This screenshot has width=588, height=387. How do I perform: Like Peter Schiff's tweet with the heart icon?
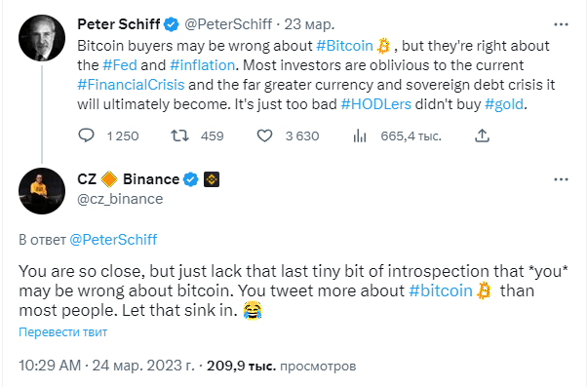pyautogui.click(x=265, y=135)
